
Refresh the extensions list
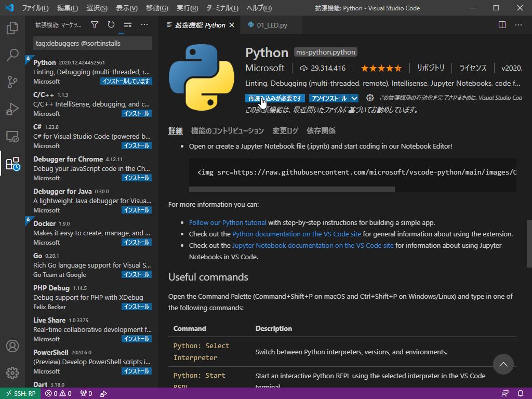(110, 24)
